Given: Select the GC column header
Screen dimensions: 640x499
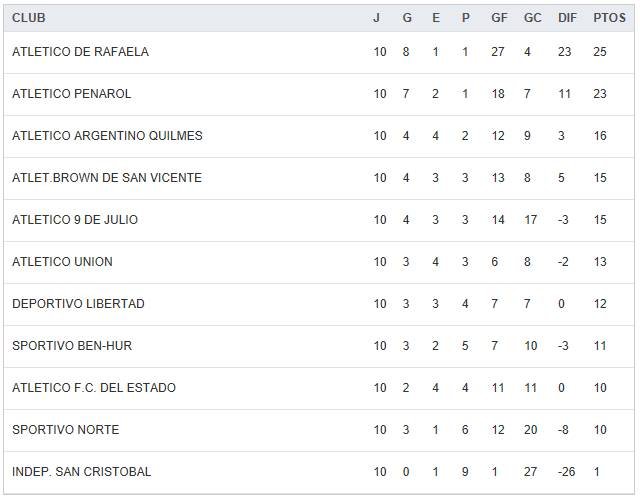Looking at the screenshot, I should tap(532, 18).
